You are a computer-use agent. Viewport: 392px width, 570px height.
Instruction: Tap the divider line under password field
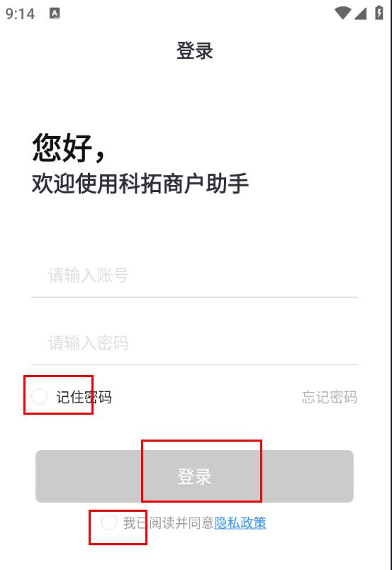194,364
